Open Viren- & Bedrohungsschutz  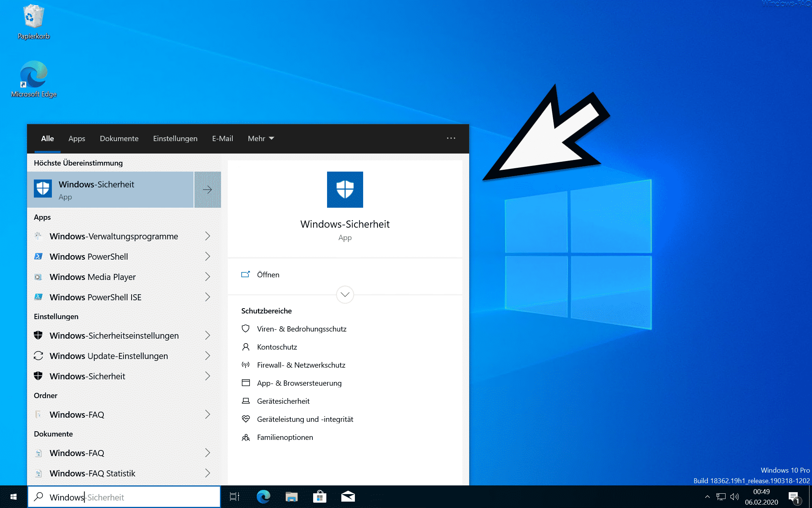click(301, 329)
